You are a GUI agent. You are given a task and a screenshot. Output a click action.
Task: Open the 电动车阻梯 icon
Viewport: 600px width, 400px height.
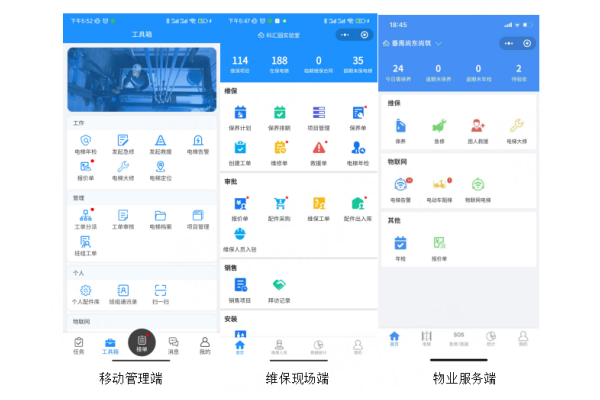coord(440,184)
